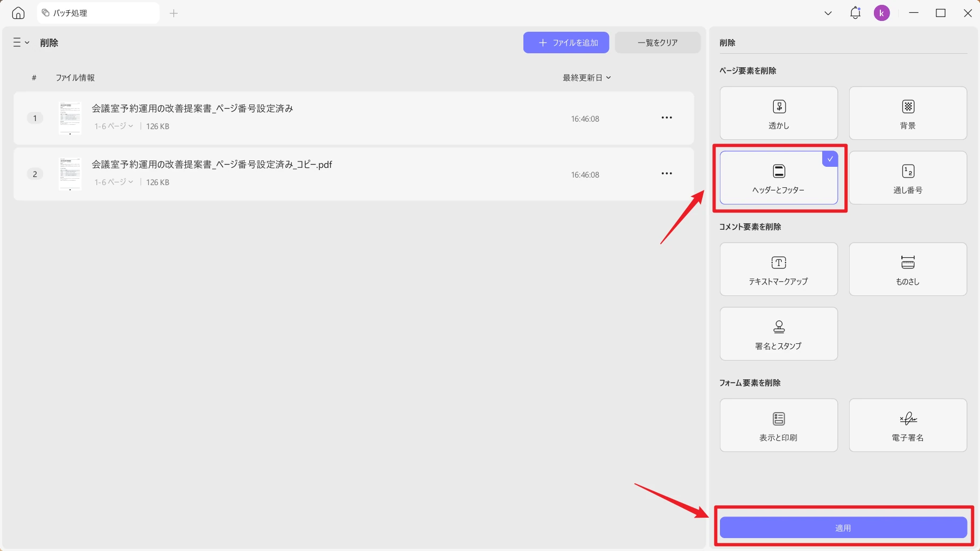Click the ファイル情報 column header
Image resolution: width=980 pixels, height=551 pixels.
pos(75,77)
